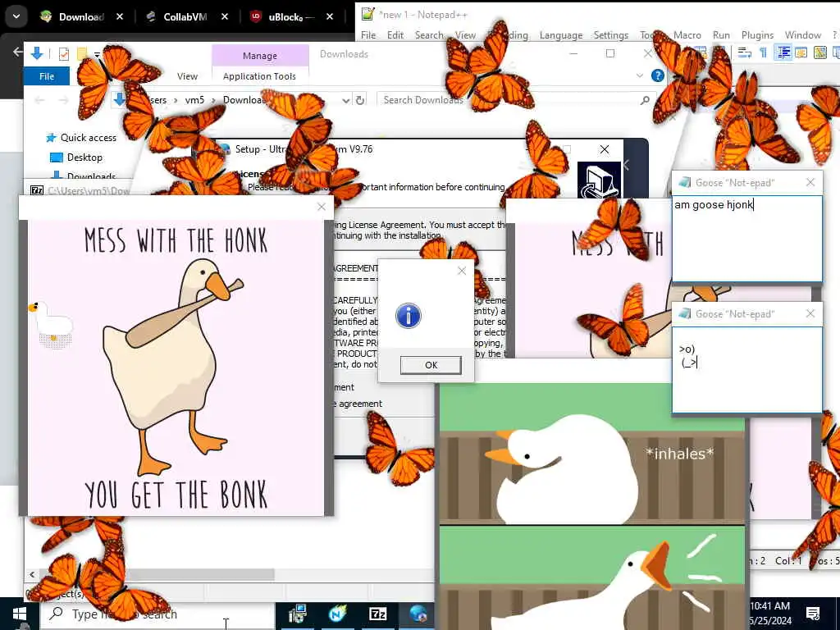Click the blue information icon in dialog

click(409, 316)
